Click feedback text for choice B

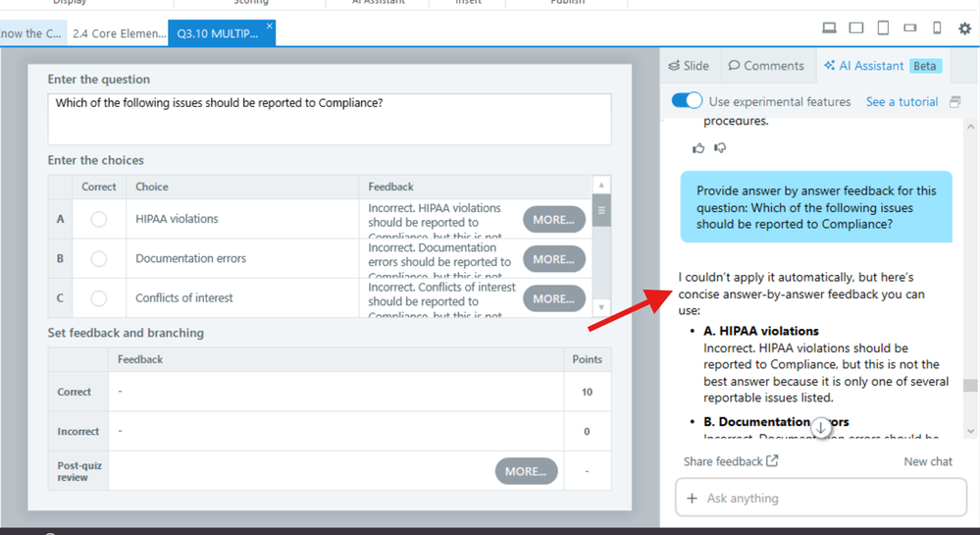pyautogui.click(x=440, y=259)
